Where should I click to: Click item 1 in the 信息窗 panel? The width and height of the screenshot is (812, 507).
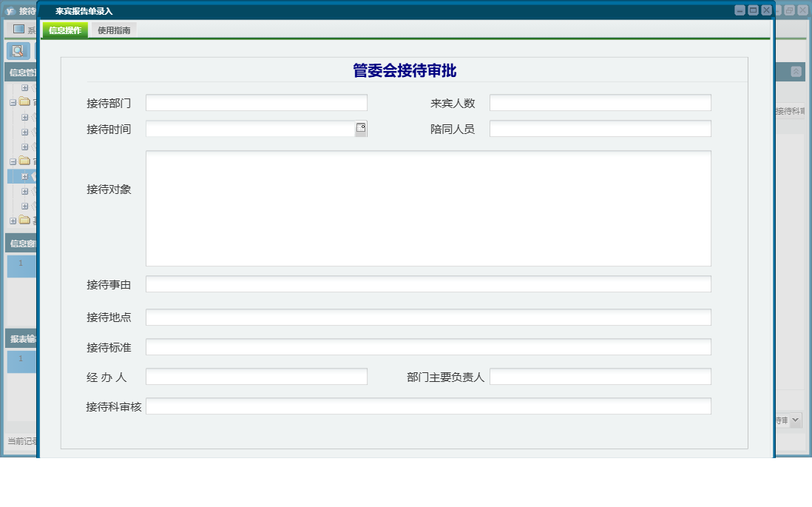click(x=21, y=264)
